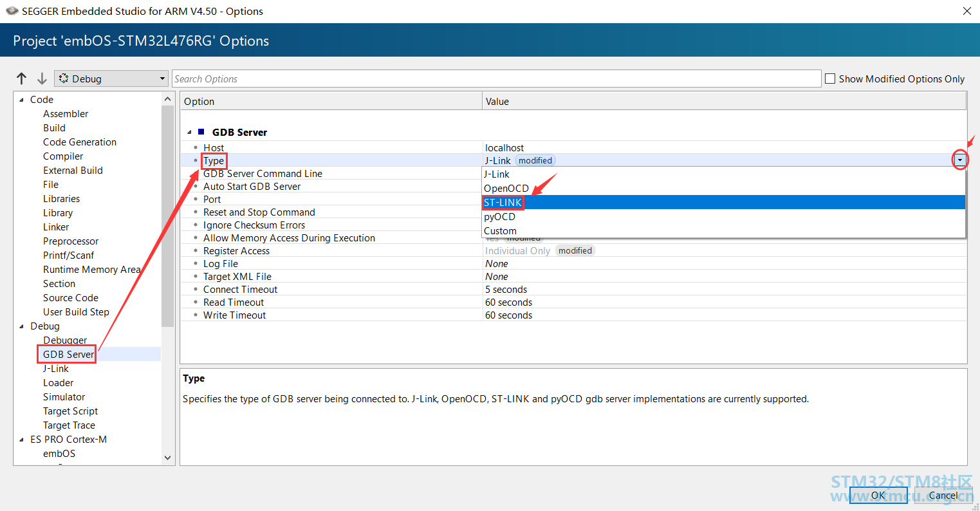Click the 60 seconds Read Timeout value
Image resolution: width=980 pixels, height=511 pixels.
pos(509,302)
